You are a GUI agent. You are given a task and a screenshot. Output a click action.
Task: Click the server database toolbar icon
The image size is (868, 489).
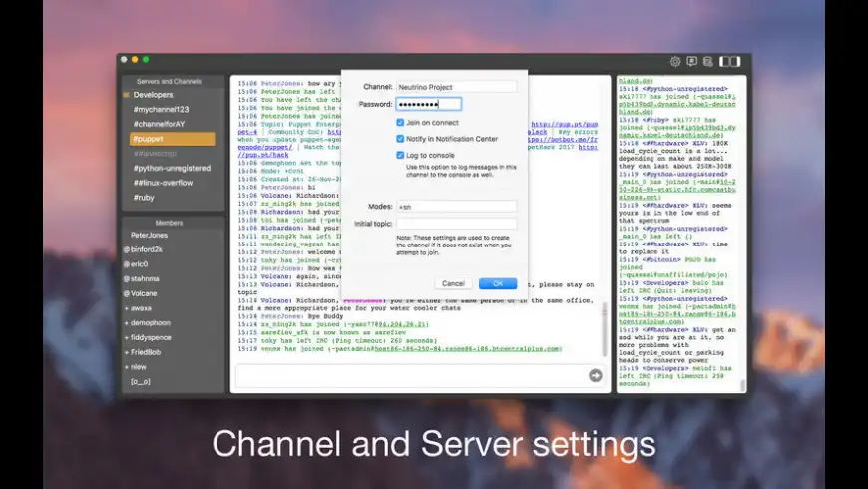click(x=708, y=62)
